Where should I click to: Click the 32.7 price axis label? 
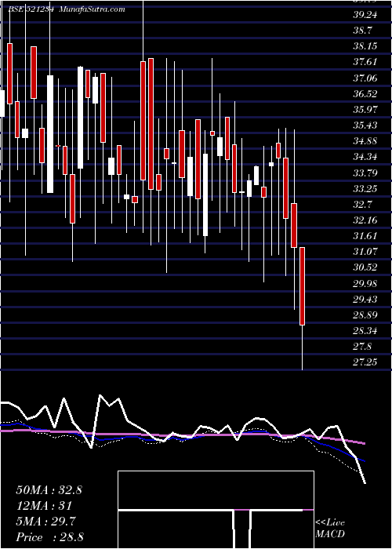[362, 204]
